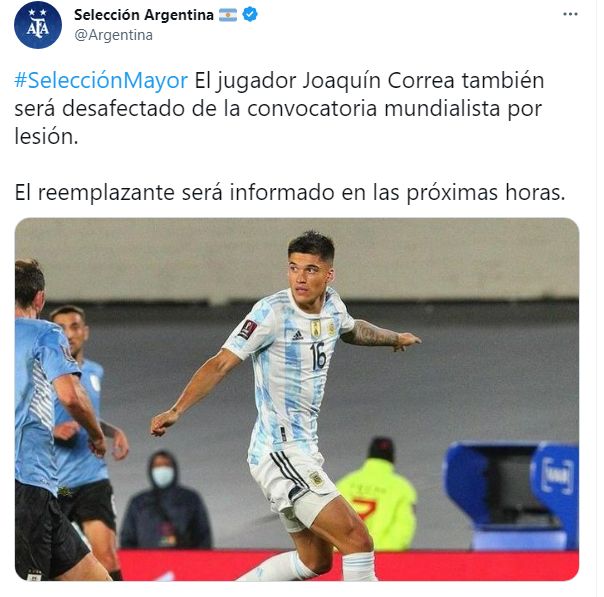Click the person in the neon yellow jacket
Screen dimensions: 604x597
376,497
